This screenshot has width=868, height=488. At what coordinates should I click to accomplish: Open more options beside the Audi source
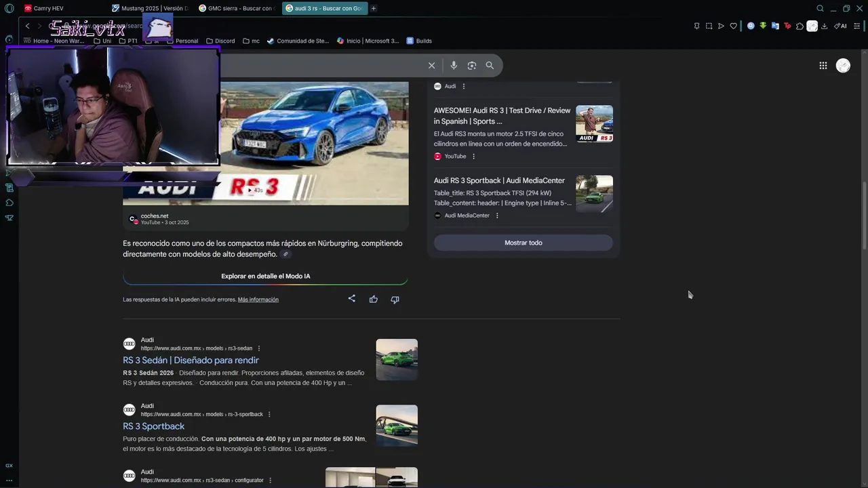point(464,86)
